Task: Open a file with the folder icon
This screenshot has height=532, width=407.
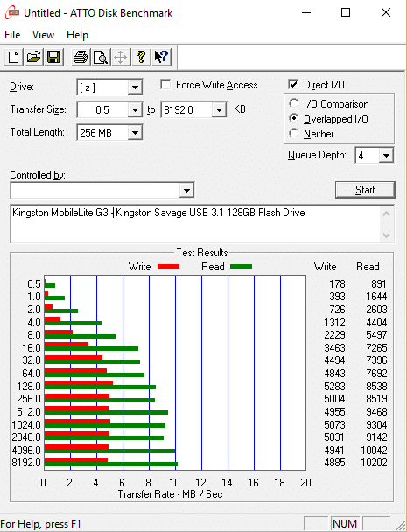Action: pyautogui.click(x=33, y=57)
